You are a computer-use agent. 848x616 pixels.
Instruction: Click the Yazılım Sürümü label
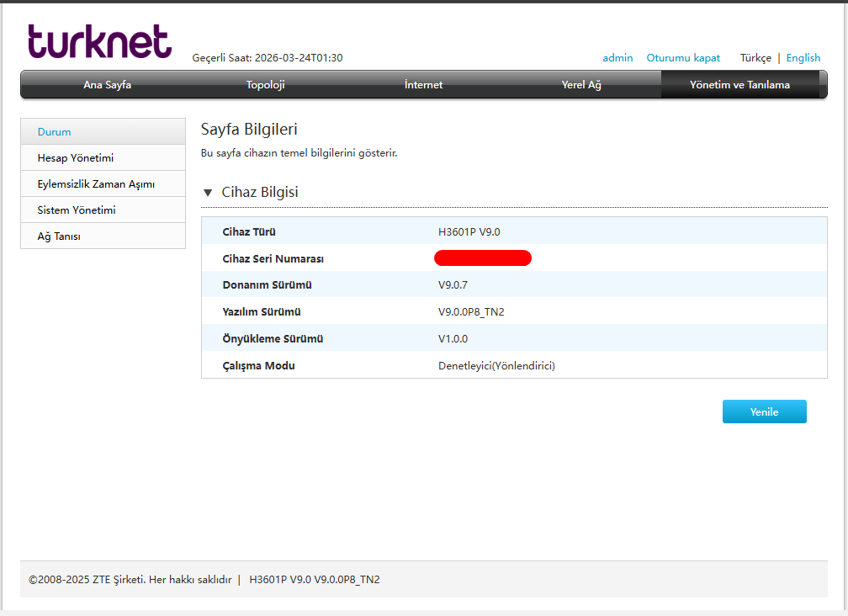[261, 312]
